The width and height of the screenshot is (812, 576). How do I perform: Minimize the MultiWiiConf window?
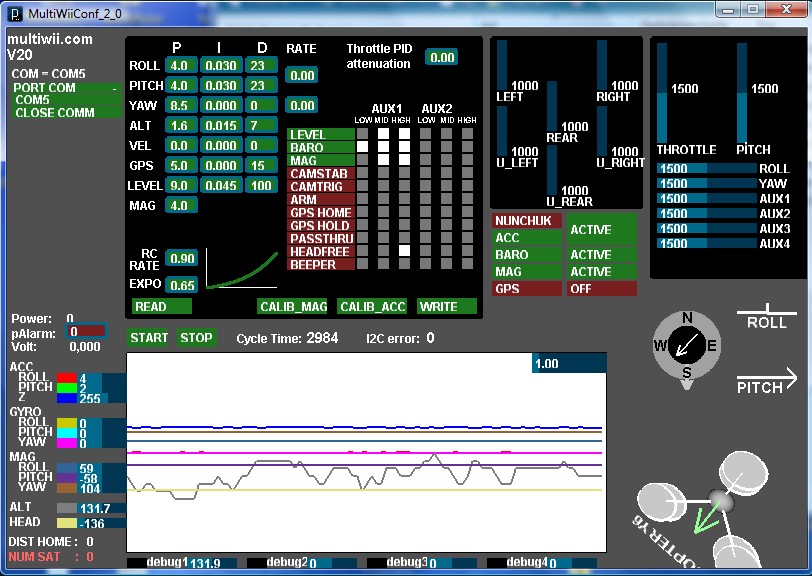(x=728, y=10)
